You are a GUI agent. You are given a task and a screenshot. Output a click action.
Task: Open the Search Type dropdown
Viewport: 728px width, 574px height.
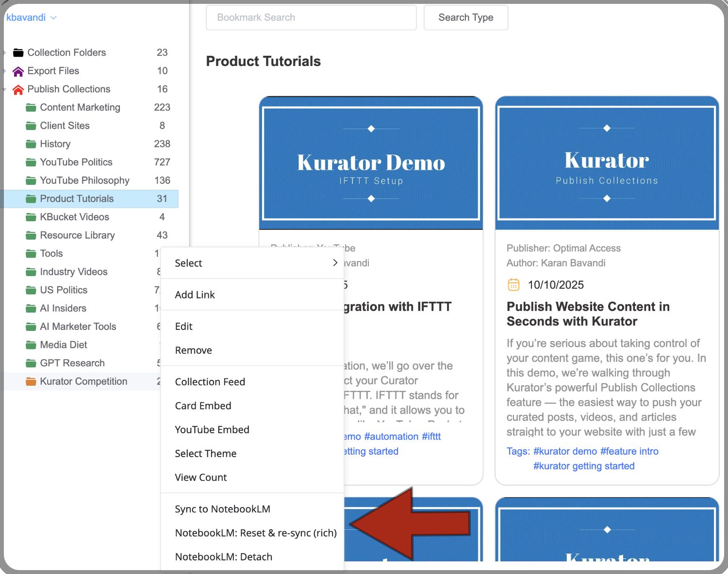(466, 17)
